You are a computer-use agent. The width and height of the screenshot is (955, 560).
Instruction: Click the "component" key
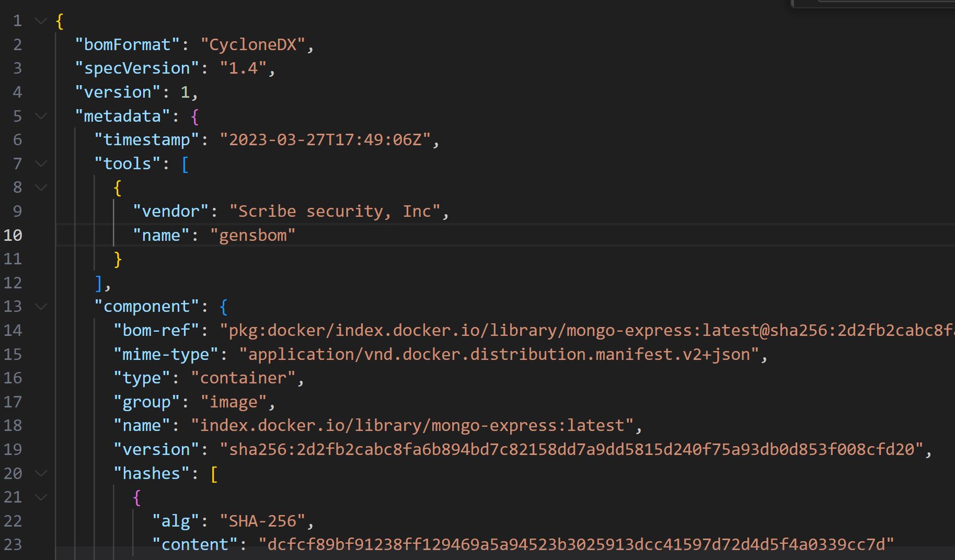[147, 306]
